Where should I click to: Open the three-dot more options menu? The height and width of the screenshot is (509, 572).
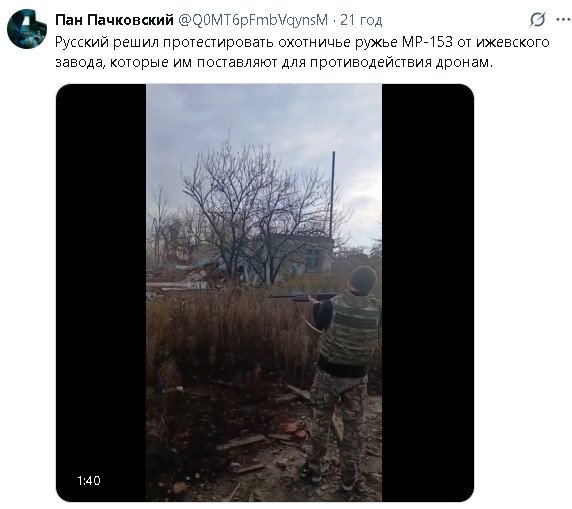tap(564, 20)
